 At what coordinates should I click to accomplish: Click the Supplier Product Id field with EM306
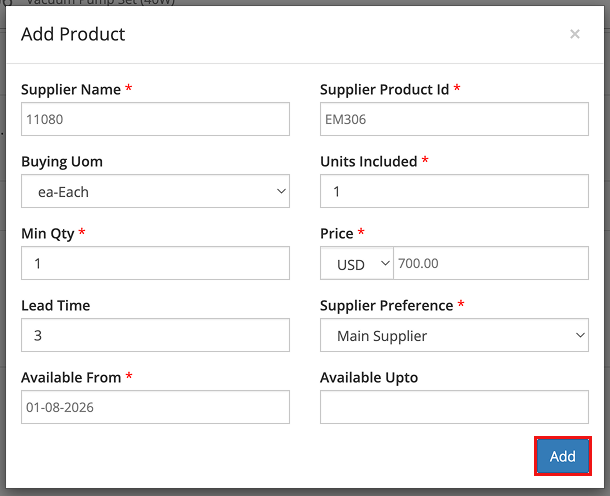coord(454,120)
